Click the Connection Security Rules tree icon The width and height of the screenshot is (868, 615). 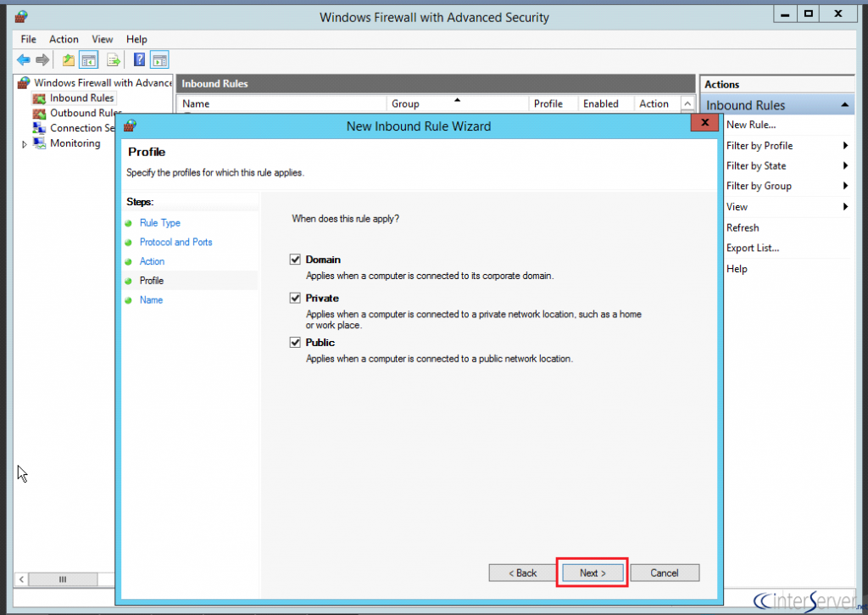tap(39, 128)
